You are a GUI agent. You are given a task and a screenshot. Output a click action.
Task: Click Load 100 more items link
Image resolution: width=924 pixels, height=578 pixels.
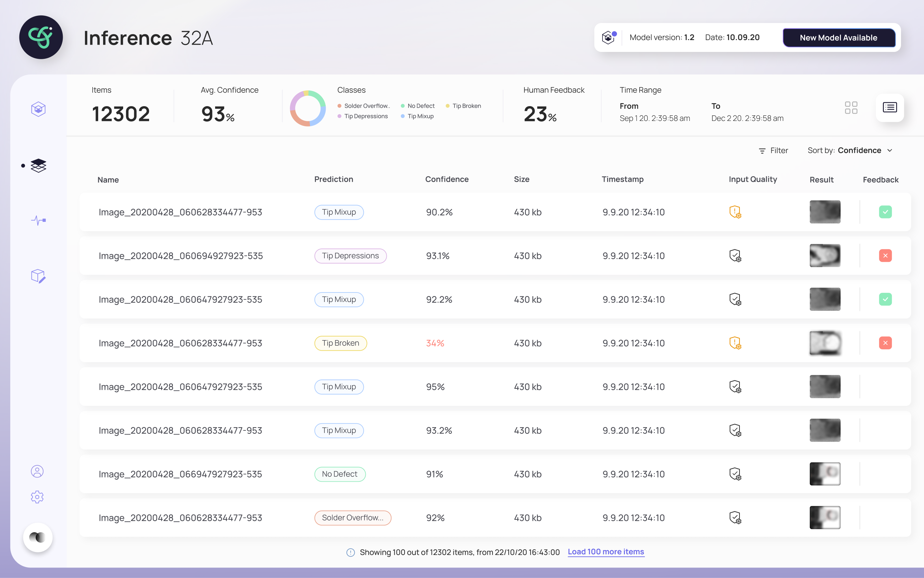[605, 552]
